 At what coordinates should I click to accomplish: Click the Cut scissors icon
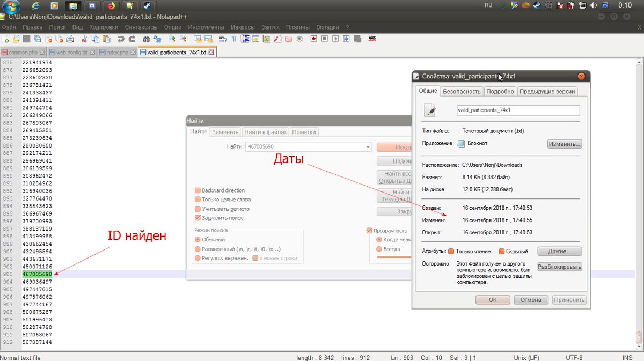[84, 39]
